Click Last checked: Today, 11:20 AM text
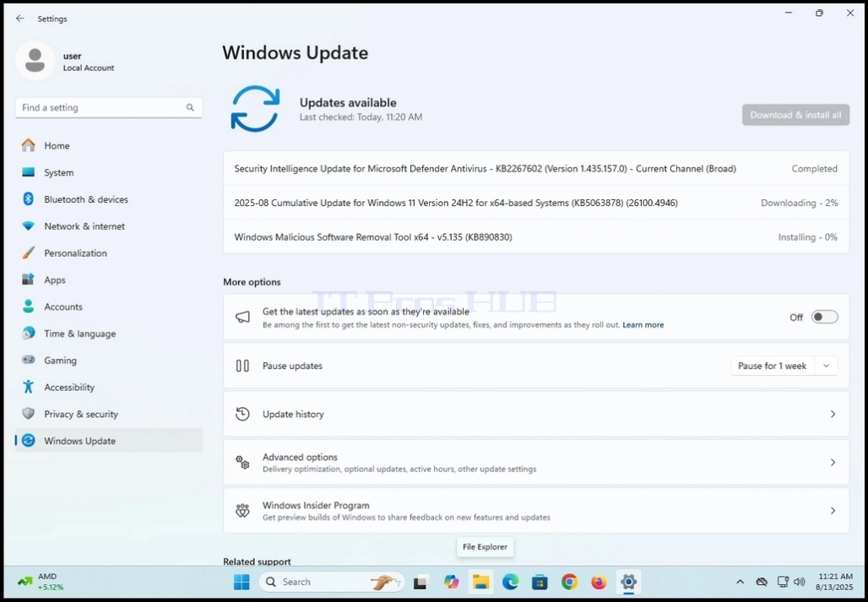This screenshot has height=602, width=868. tap(361, 117)
